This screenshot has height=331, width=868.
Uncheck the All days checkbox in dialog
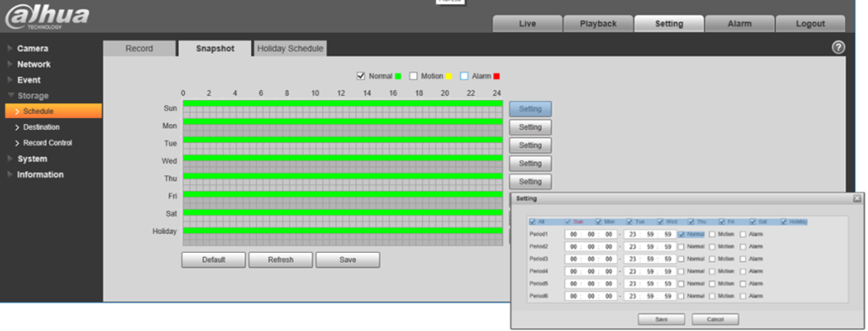(532, 222)
